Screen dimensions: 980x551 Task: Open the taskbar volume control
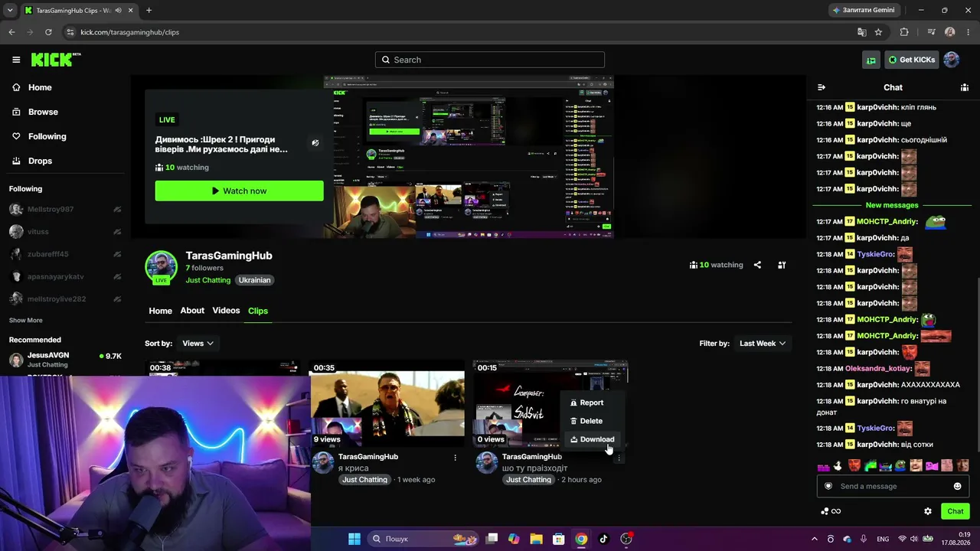pos(915,539)
